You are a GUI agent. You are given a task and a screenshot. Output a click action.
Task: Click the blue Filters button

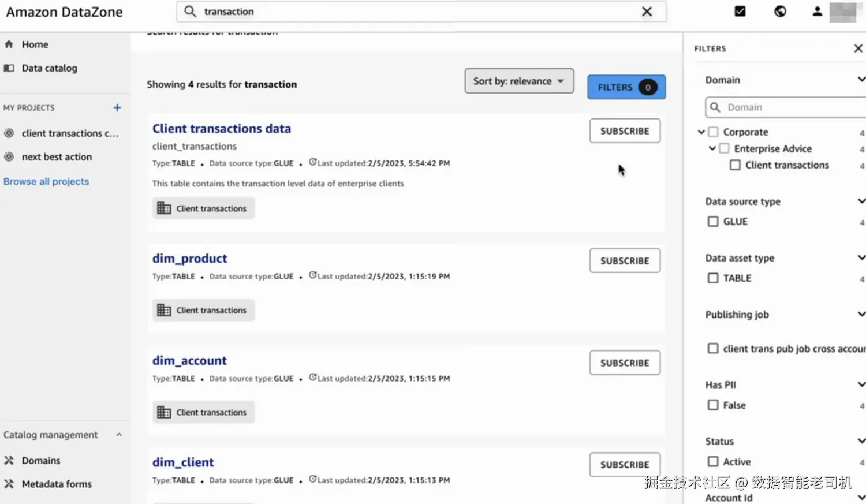[x=626, y=87]
